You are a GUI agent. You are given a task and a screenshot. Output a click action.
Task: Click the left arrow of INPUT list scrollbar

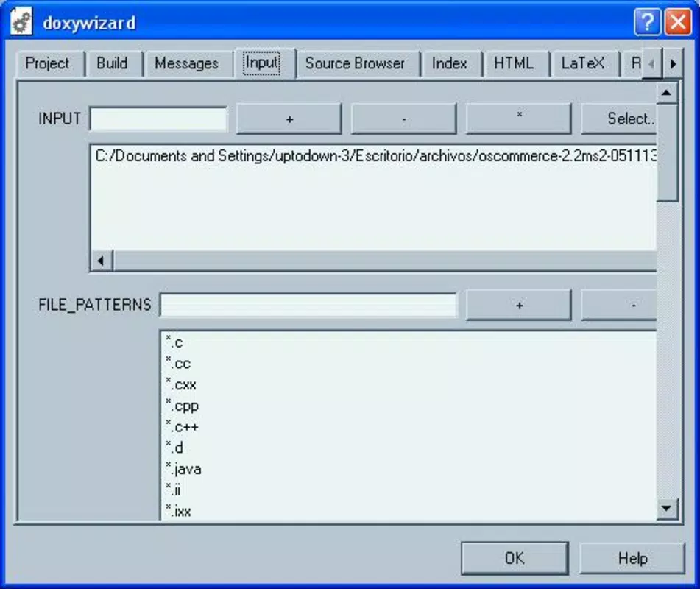point(102,261)
